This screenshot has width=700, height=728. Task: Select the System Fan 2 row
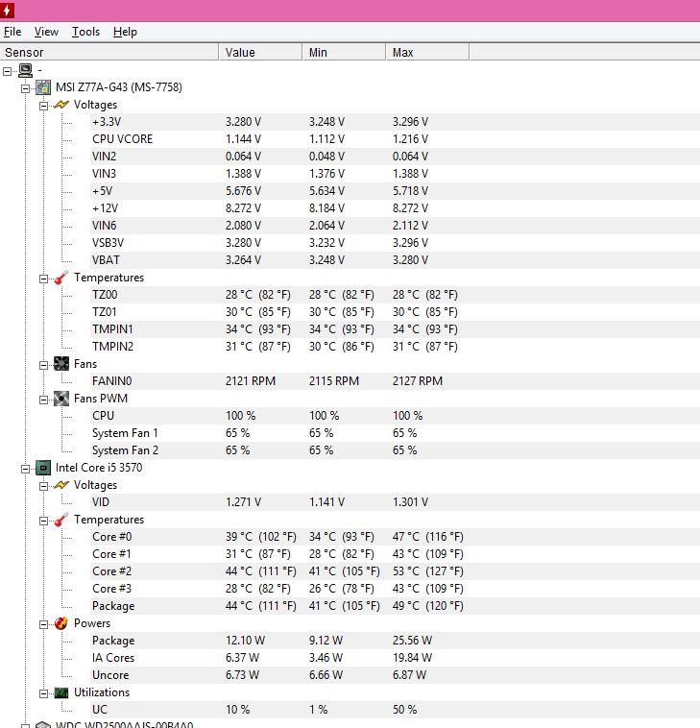pos(395,450)
